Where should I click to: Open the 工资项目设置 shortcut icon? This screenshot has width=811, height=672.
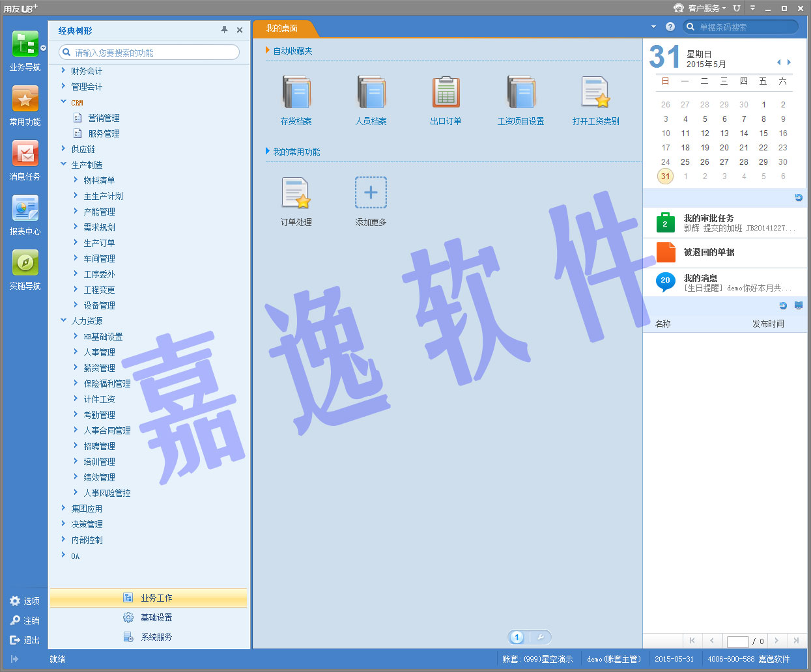(521, 92)
